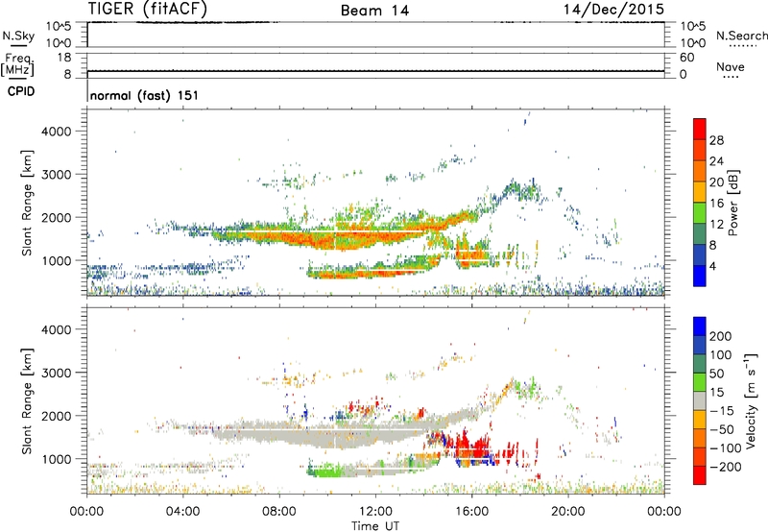Click the power plot 'Slant Range [km]' label

tap(27, 203)
